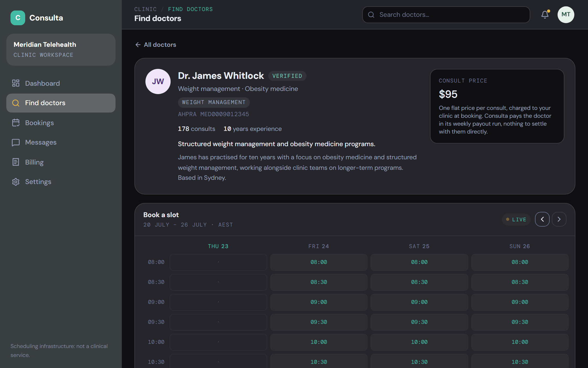
Task: Click the Find doctors magnifier icon
Action: pyautogui.click(x=16, y=103)
